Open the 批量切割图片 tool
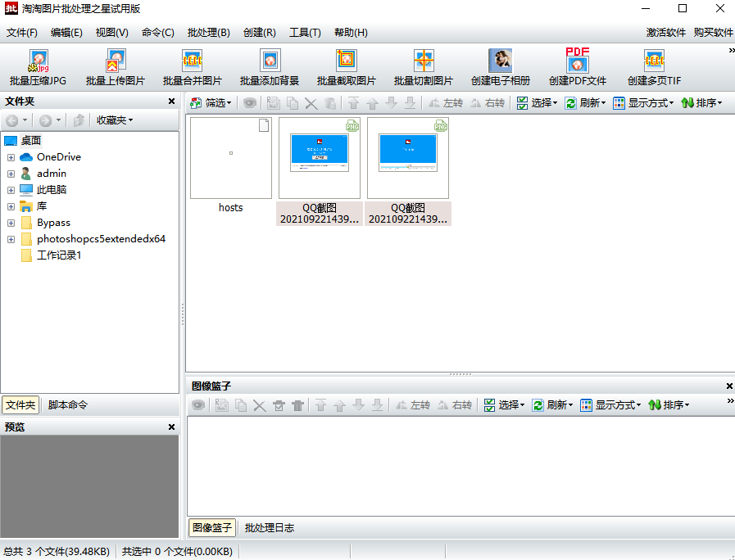The image size is (735, 560). pyautogui.click(x=425, y=67)
